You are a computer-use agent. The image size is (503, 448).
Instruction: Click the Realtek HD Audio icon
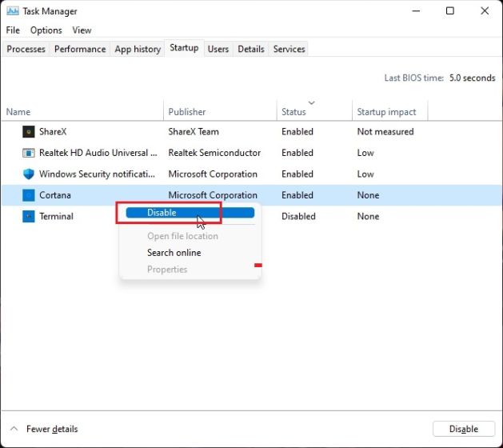coord(29,153)
